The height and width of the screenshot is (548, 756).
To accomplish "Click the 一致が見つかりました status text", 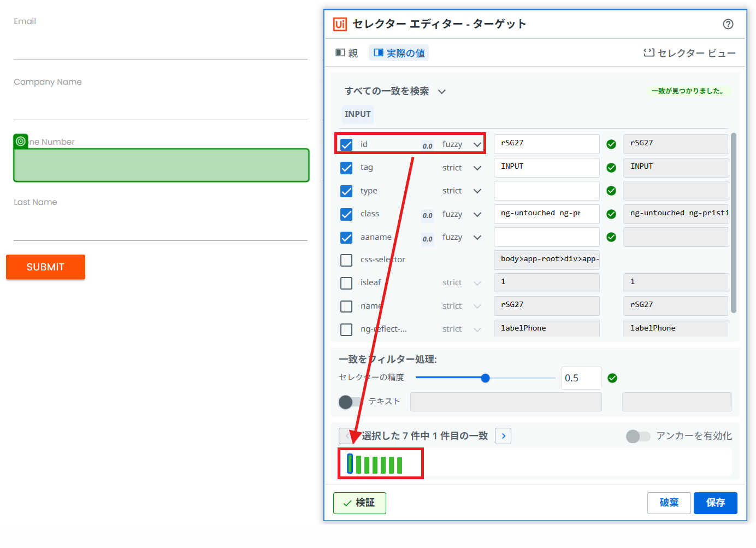I will [688, 91].
